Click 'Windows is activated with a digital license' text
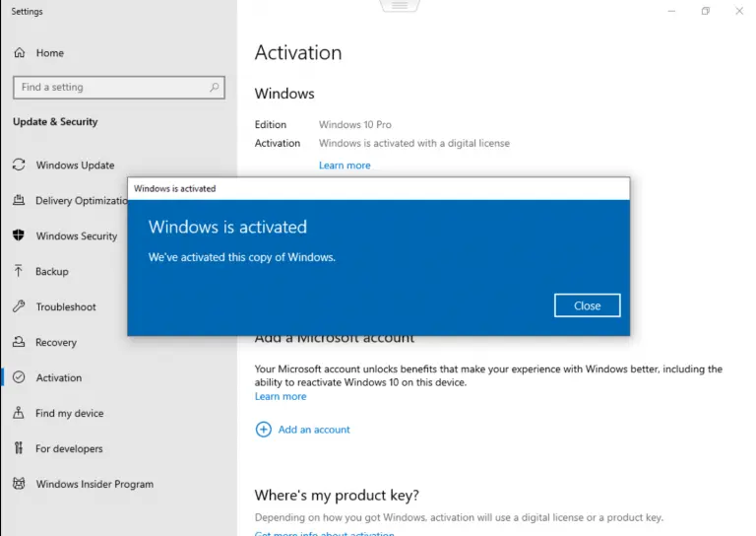Viewport: 756px width, 536px height. 414,143
